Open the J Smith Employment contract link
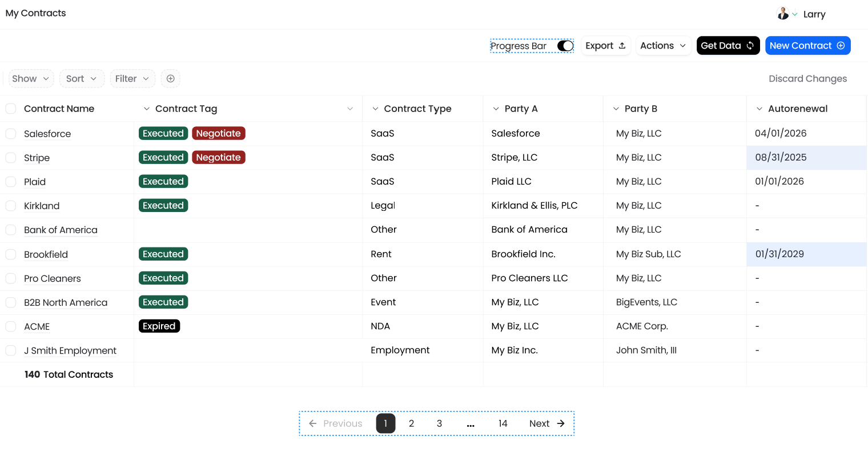 70,350
